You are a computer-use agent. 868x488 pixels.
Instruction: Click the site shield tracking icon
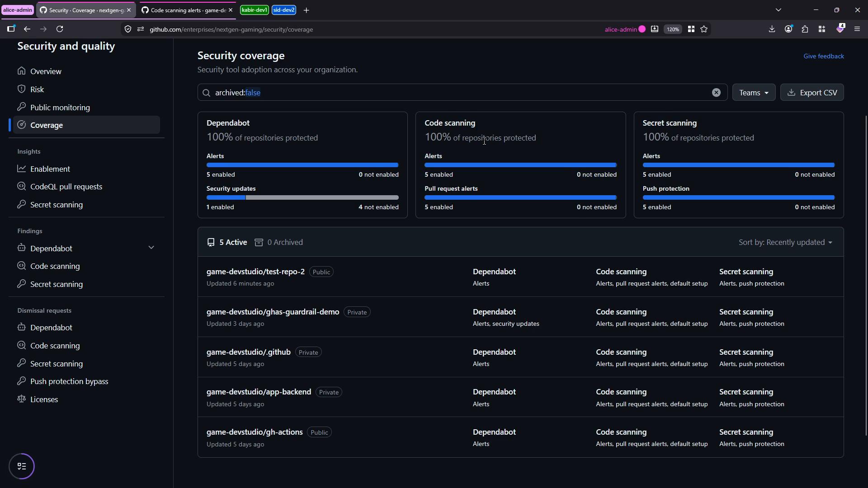[128, 29]
